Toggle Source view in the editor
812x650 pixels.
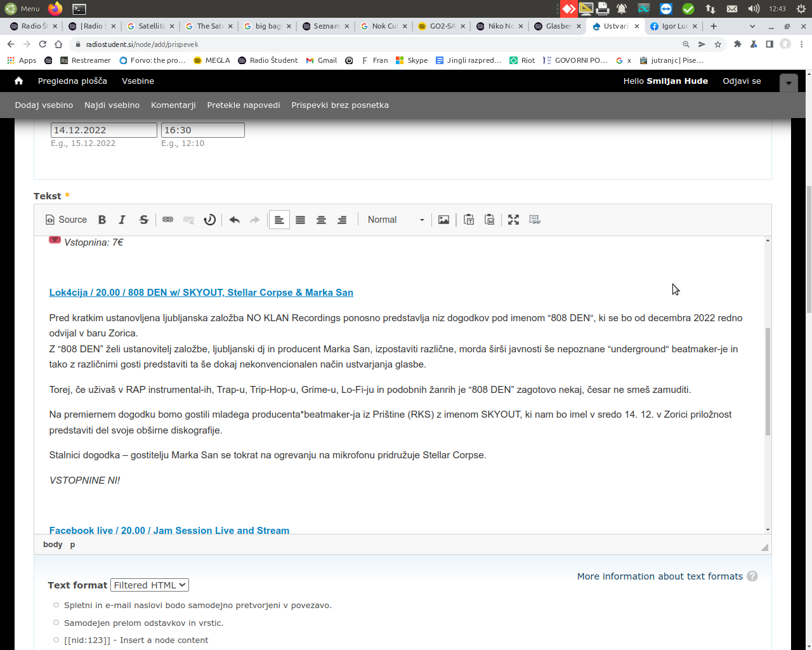pos(66,220)
